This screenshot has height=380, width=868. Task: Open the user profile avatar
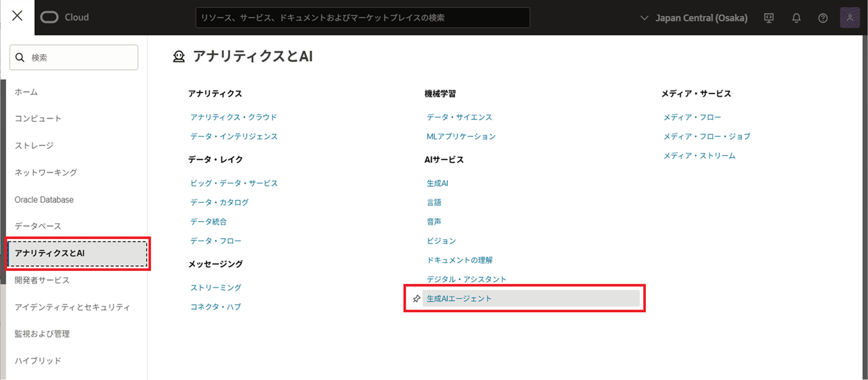tap(850, 18)
